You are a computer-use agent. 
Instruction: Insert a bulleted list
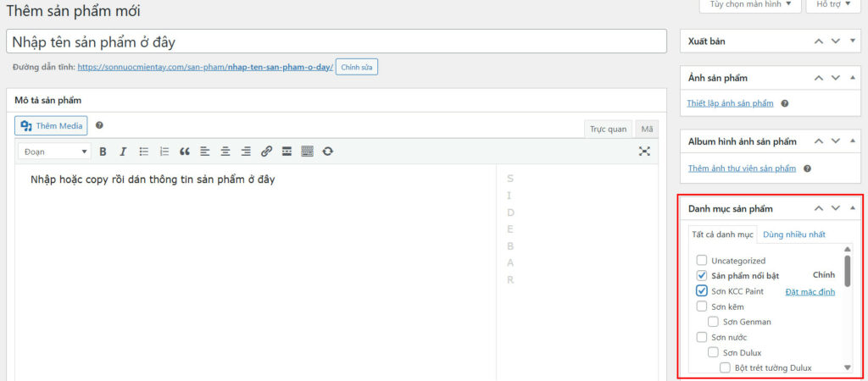click(x=144, y=152)
